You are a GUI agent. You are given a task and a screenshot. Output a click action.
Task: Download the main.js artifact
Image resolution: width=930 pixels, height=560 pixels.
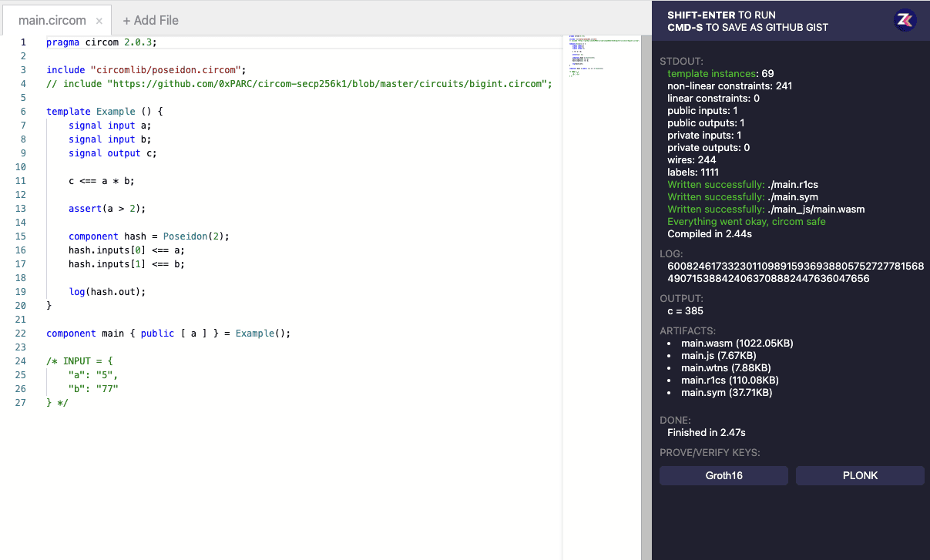(719, 355)
